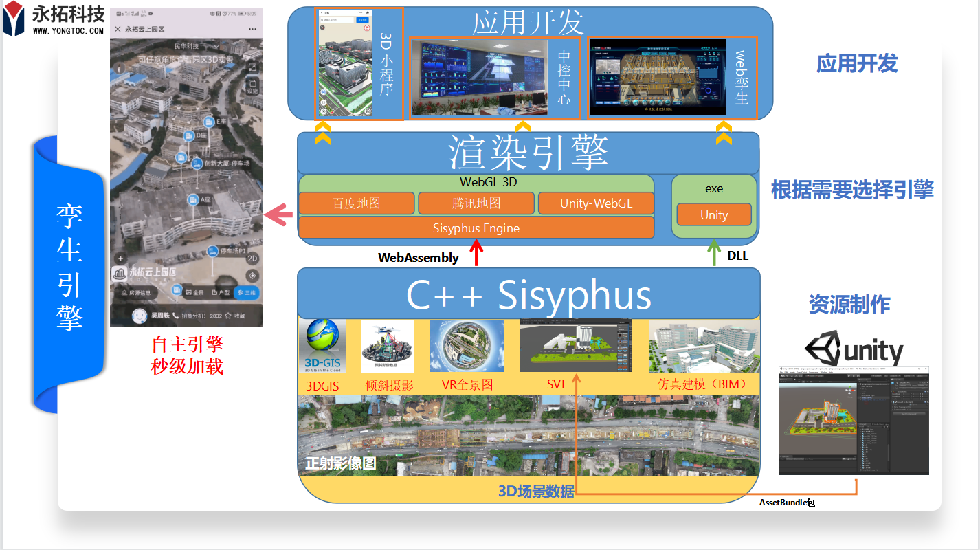Click the 百度地图 orange button

(x=356, y=203)
